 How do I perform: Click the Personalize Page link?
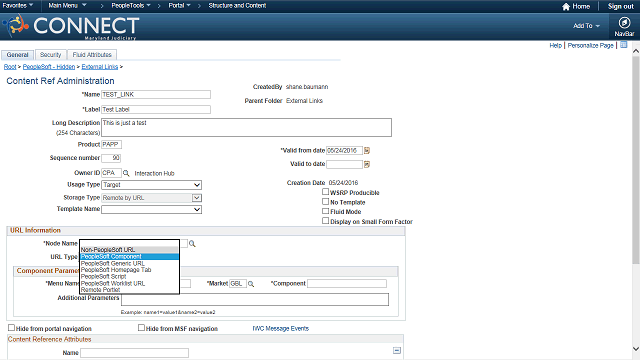pos(591,45)
